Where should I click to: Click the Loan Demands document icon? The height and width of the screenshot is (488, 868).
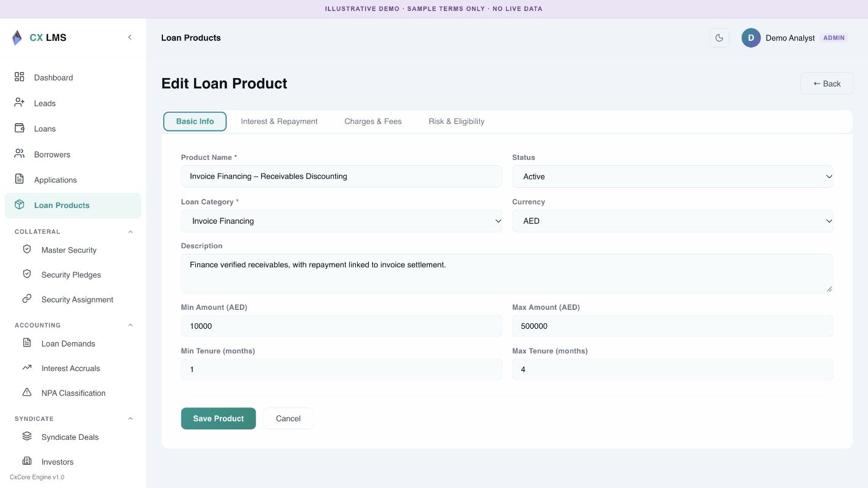(x=27, y=343)
